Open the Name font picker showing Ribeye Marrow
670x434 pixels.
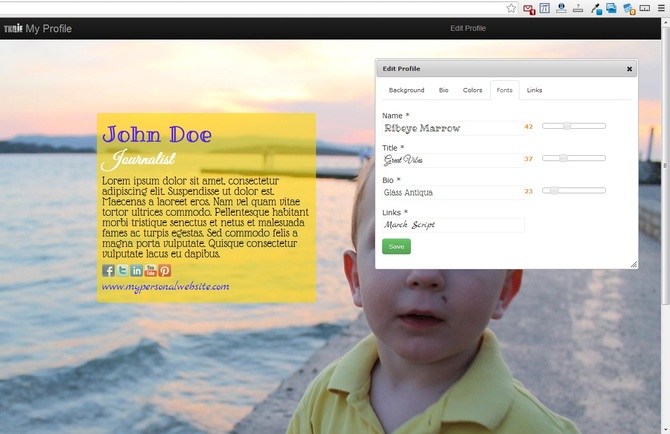point(453,128)
